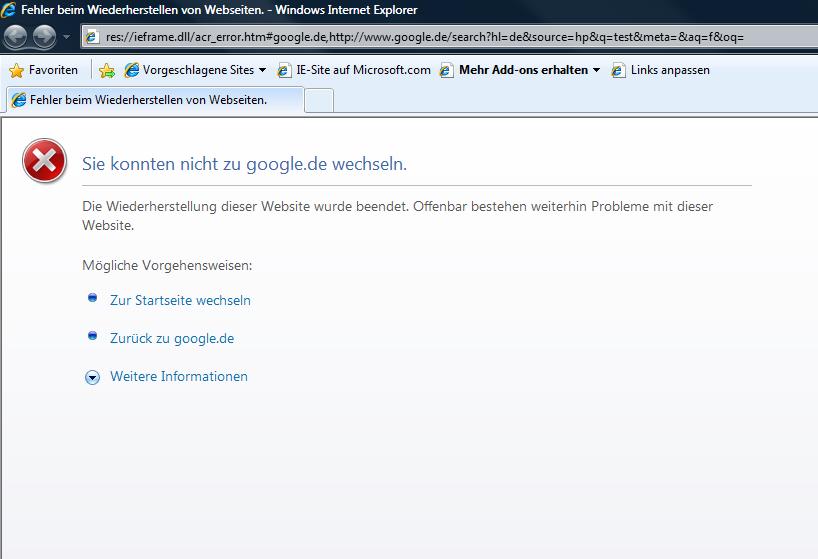Click the Vorgeschlagene Sites IE icon
Screen dimensions: 818x559
pyautogui.click(x=131, y=70)
